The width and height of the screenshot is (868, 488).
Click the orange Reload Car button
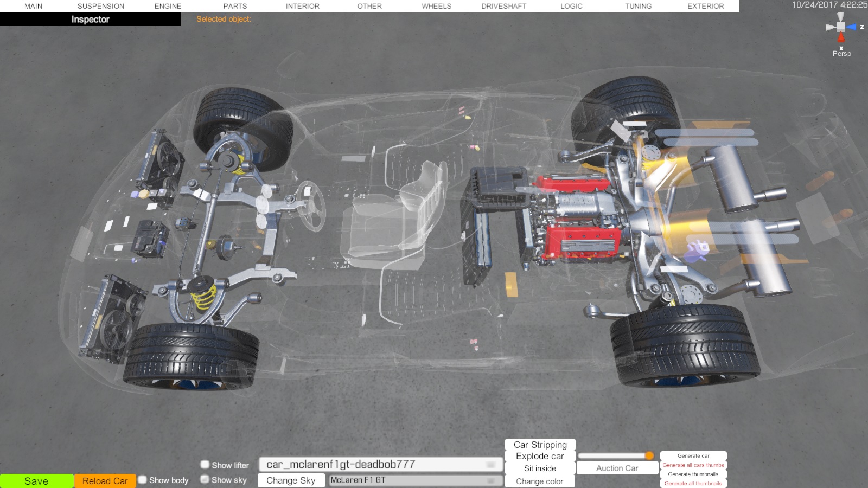105,481
